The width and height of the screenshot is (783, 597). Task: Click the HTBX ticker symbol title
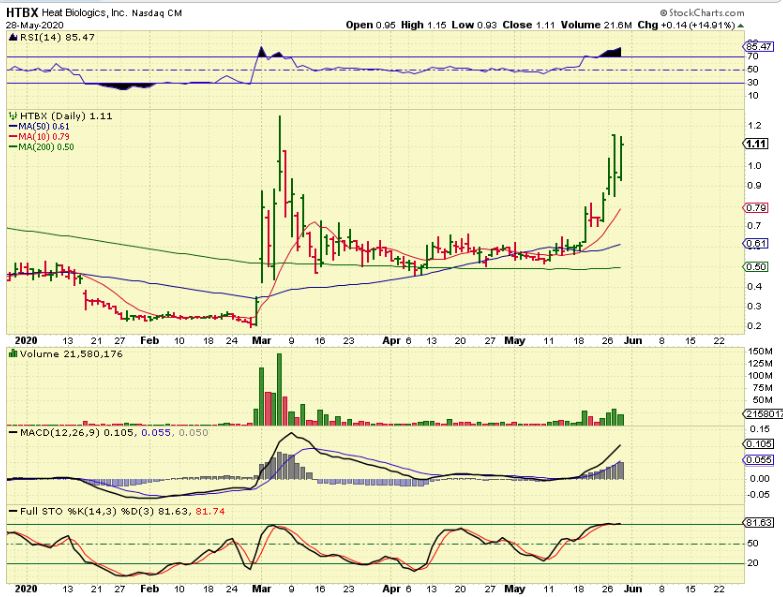[x=22, y=12]
